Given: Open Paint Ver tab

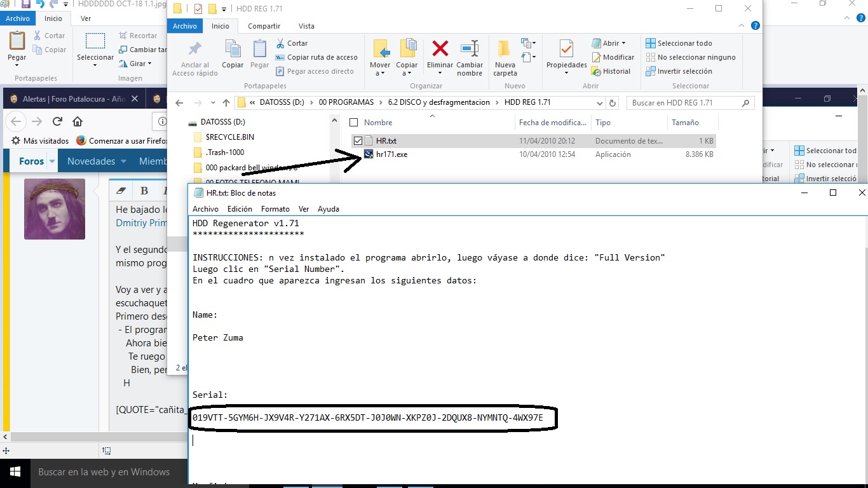Looking at the screenshot, I should [x=86, y=18].
